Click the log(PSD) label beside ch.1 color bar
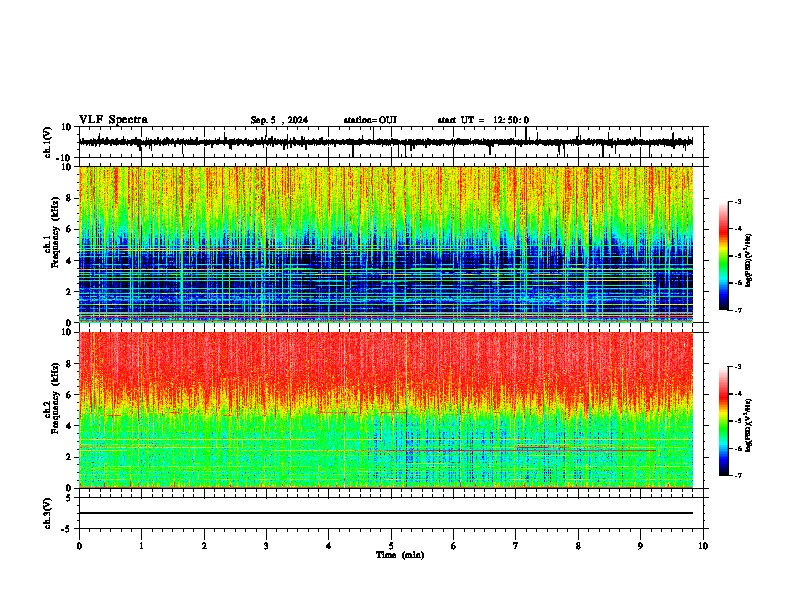 click(x=749, y=260)
